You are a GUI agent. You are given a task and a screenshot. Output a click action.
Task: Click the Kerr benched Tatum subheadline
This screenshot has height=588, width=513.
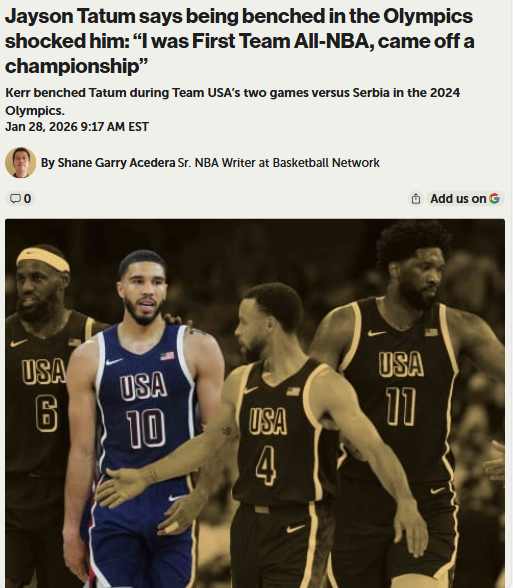pyautogui.click(x=232, y=101)
